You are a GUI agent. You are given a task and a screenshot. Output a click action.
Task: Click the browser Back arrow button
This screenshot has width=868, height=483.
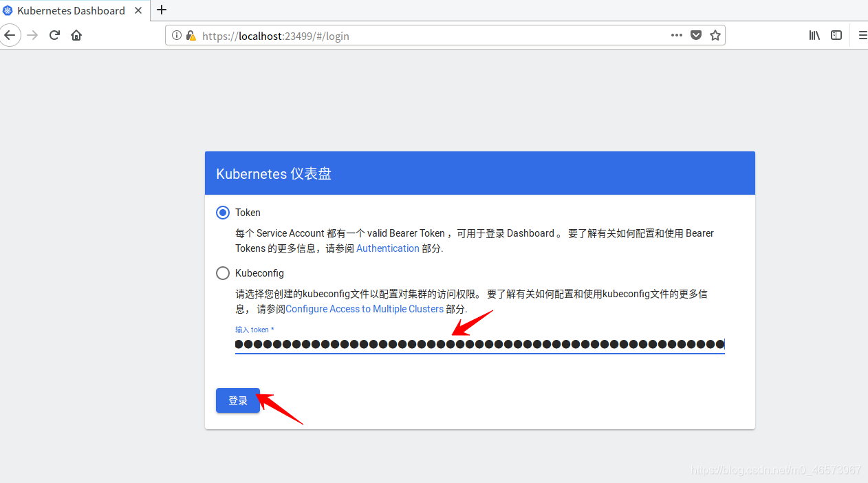(10, 35)
